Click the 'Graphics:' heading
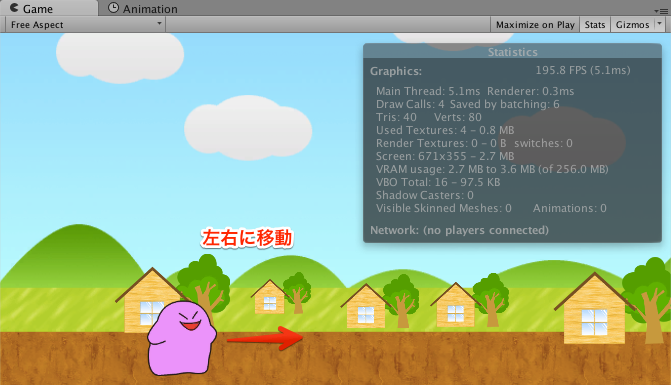The width and height of the screenshot is (671, 385). click(x=396, y=71)
